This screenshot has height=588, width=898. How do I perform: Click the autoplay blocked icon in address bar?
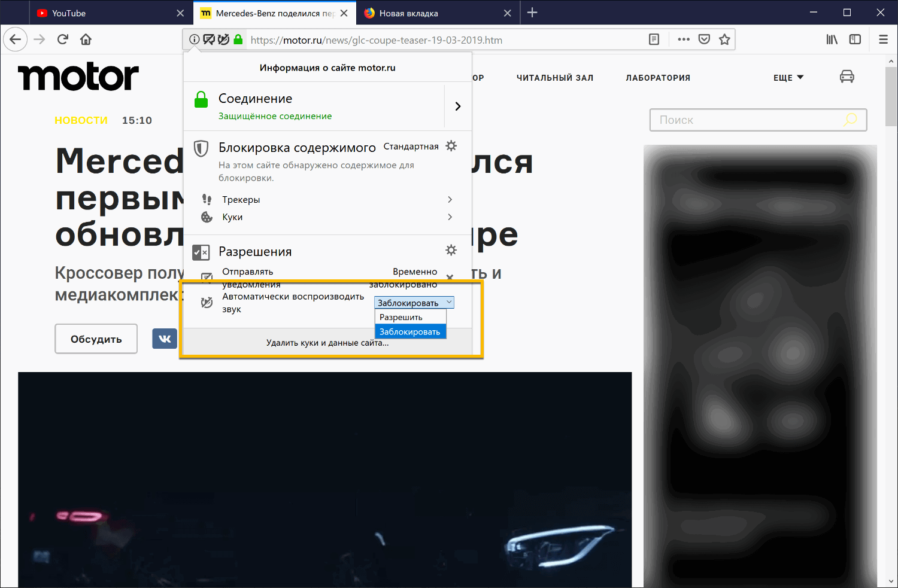tap(223, 39)
